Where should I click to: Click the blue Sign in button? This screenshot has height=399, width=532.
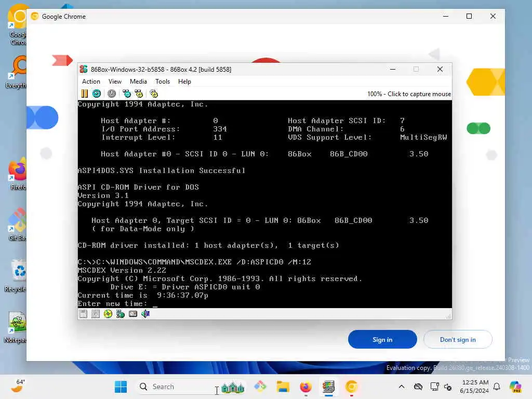(x=382, y=339)
